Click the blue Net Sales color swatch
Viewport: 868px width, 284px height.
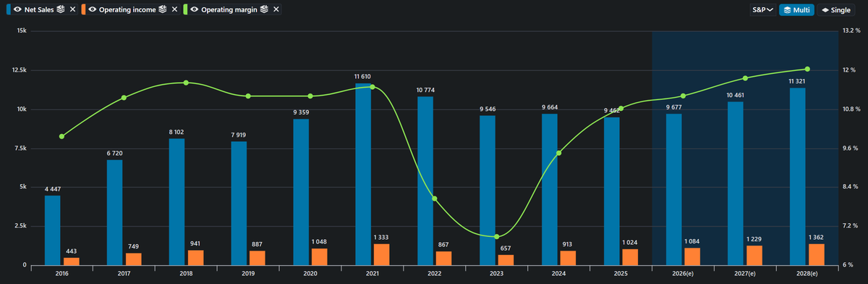tap(8, 10)
